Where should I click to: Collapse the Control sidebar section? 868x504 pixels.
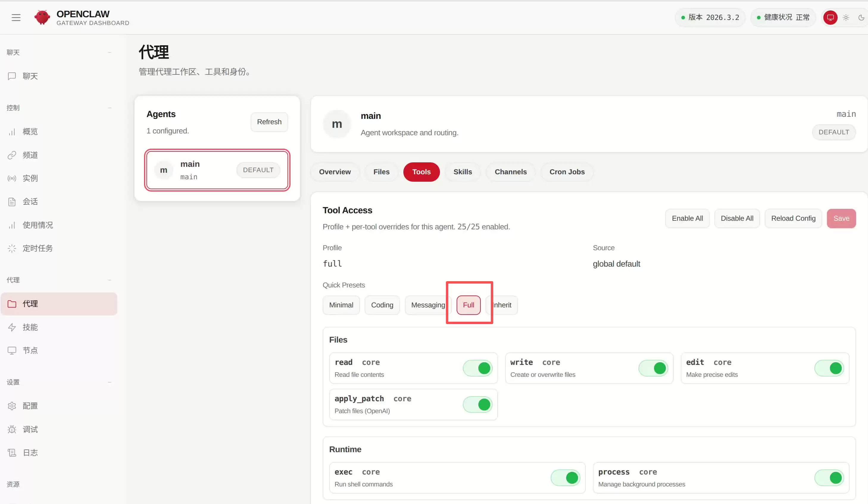coord(110,108)
